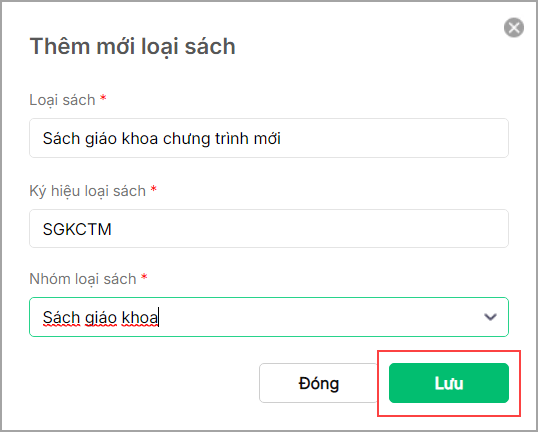Click the Đóng button
This screenshot has width=538, height=432.
[x=318, y=383]
